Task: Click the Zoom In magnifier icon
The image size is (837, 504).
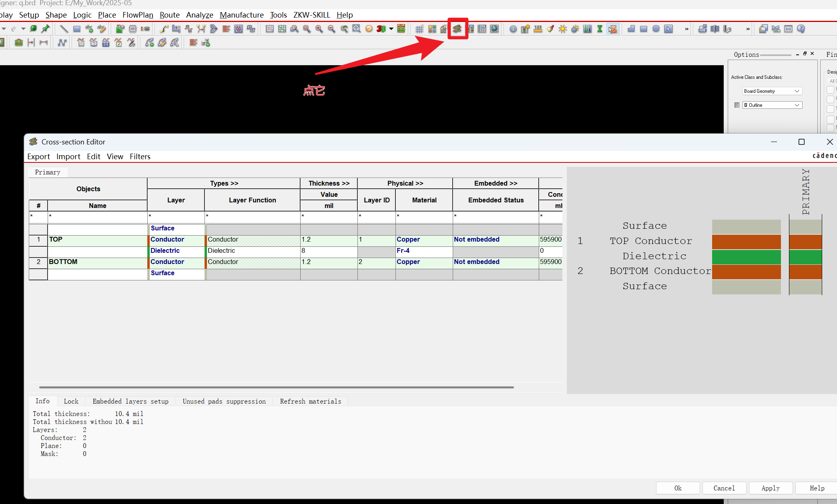Action: coord(319,29)
